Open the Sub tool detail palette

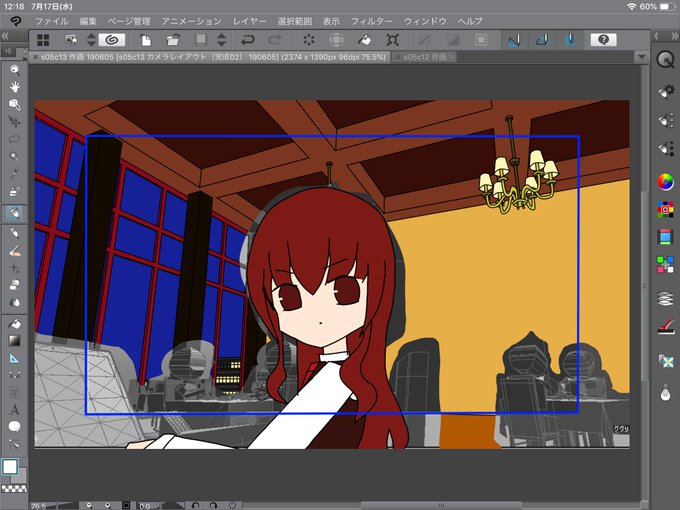click(x=665, y=92)
